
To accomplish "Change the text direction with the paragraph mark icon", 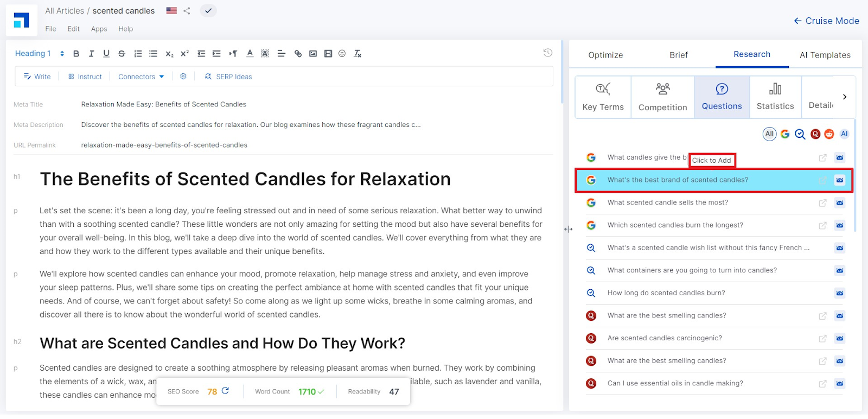I will [x=233, y=54].
